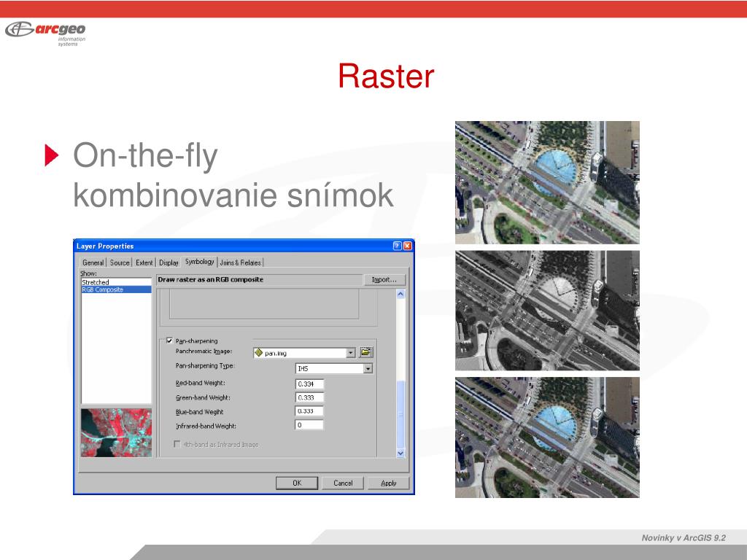747x560 pixels.
Task: Uncheck the Pan-sharpening checkbox
Action: click(169, 341)
